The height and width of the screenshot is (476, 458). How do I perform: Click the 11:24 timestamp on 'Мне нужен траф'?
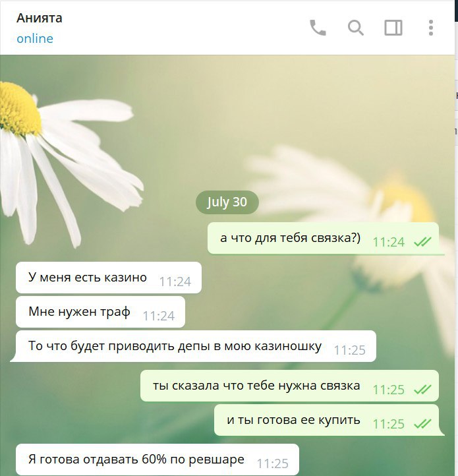pos(159,316)
